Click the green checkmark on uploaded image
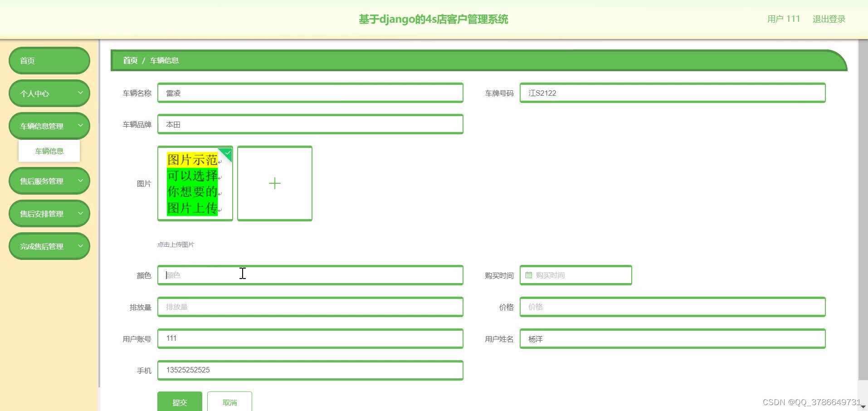The width and height of the screenshot is (868, 411). [x=227, y=153]
